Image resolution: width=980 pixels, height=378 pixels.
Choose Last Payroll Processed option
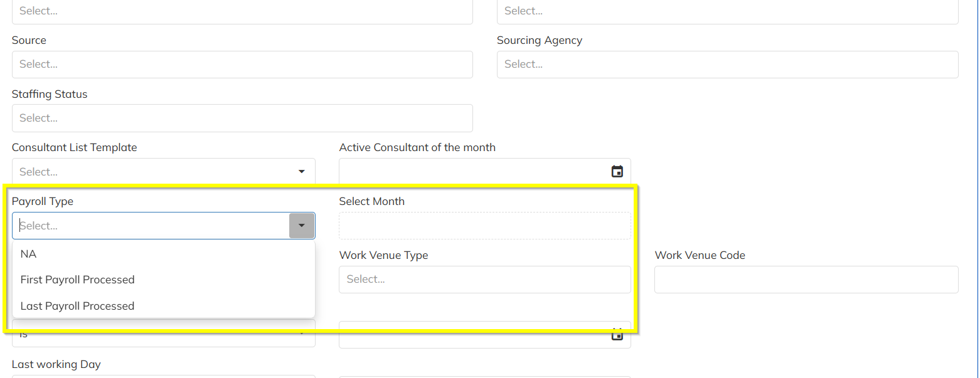click(x=77, y=306)
